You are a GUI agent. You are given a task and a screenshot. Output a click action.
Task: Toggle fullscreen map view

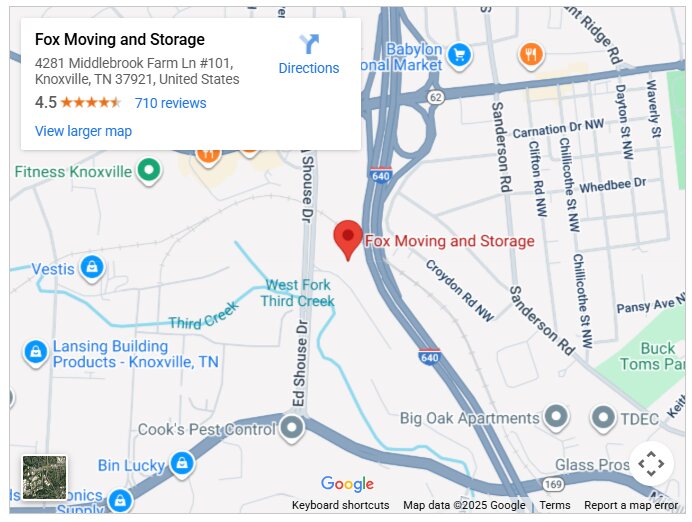651,464
